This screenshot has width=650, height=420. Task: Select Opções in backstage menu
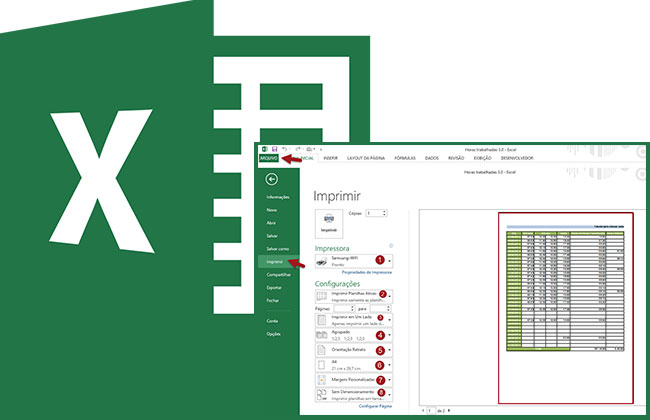pyautogui.click(x=274, y=334)
